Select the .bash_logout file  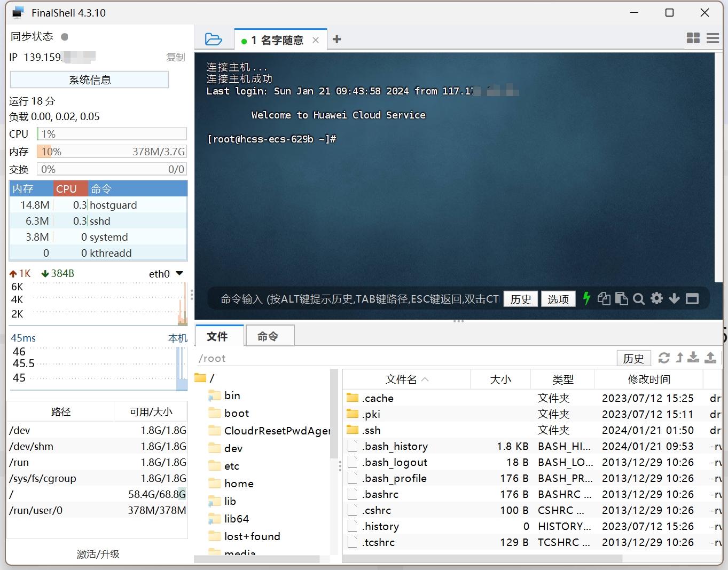[532, 462]
